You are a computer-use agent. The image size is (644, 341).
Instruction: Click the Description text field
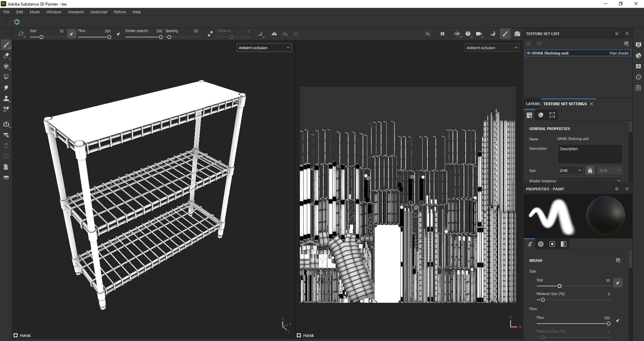pos(590,154)
